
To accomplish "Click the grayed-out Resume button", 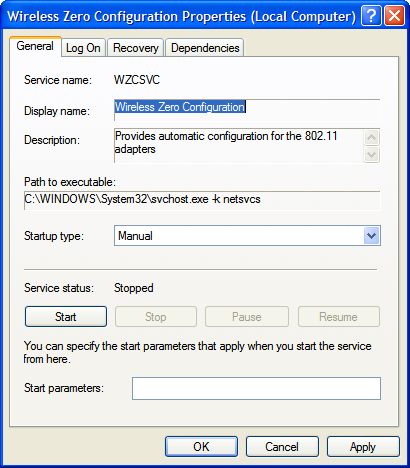I will pyautogui.click(x=339, y=316).
